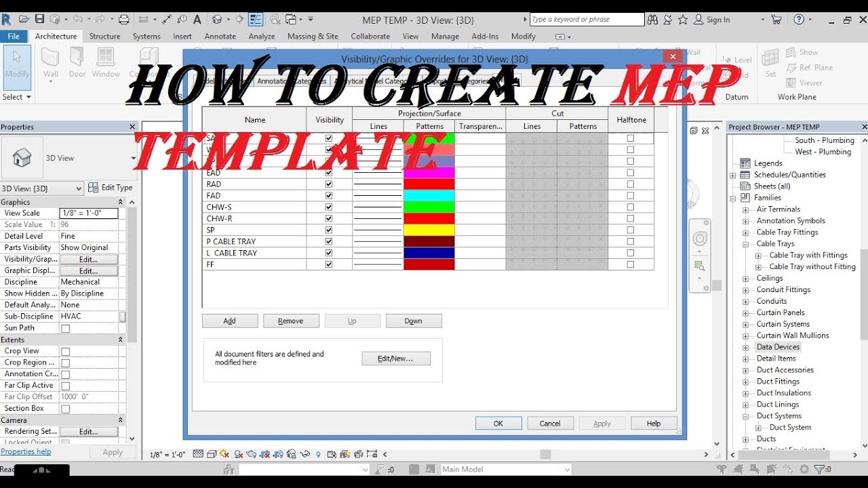Screen dimensions: 868x488
Task: Open the Properties help link
Action: (26, 452)
